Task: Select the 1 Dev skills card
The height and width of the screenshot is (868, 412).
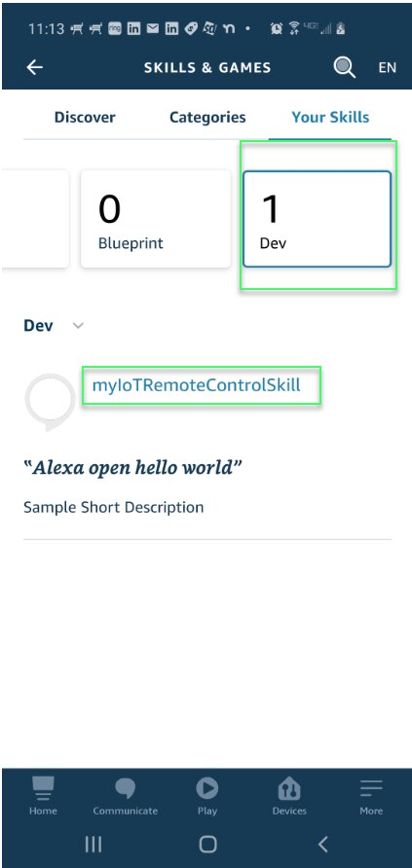Action: coord(318,219)
